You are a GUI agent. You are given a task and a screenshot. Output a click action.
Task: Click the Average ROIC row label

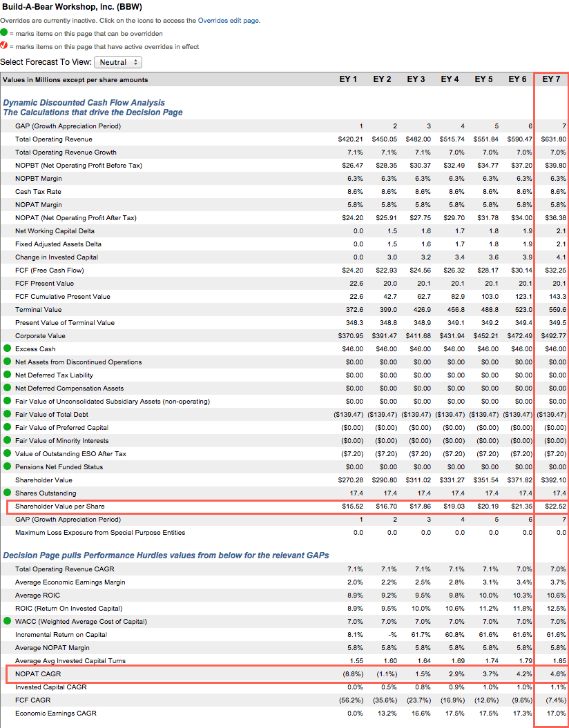pos(37,596)
